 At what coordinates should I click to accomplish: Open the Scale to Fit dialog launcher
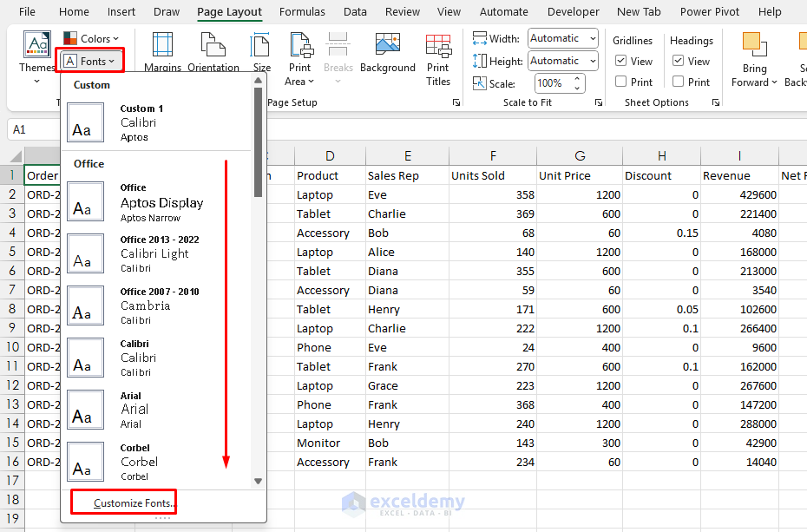pyautogui.click(x=598, y=102)
